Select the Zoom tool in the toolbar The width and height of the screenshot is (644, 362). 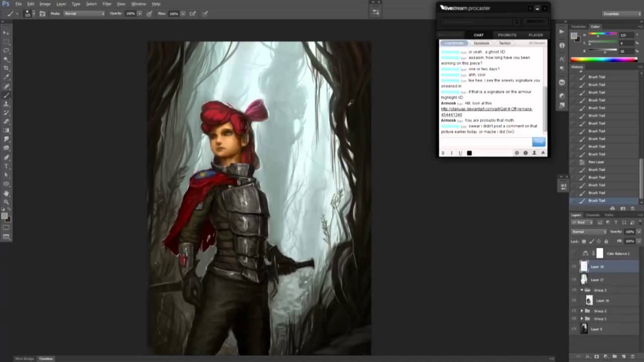click(x=7, y=202)
